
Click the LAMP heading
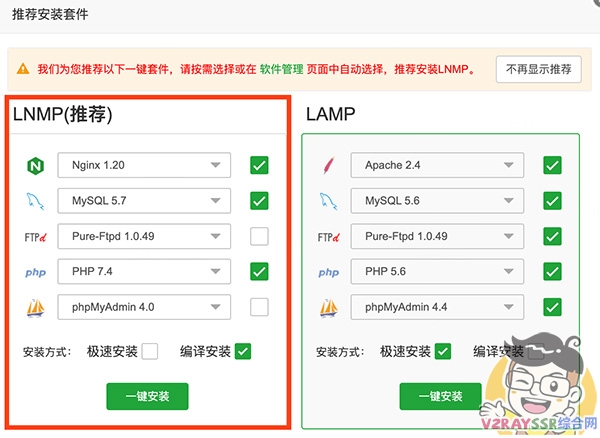331,114
